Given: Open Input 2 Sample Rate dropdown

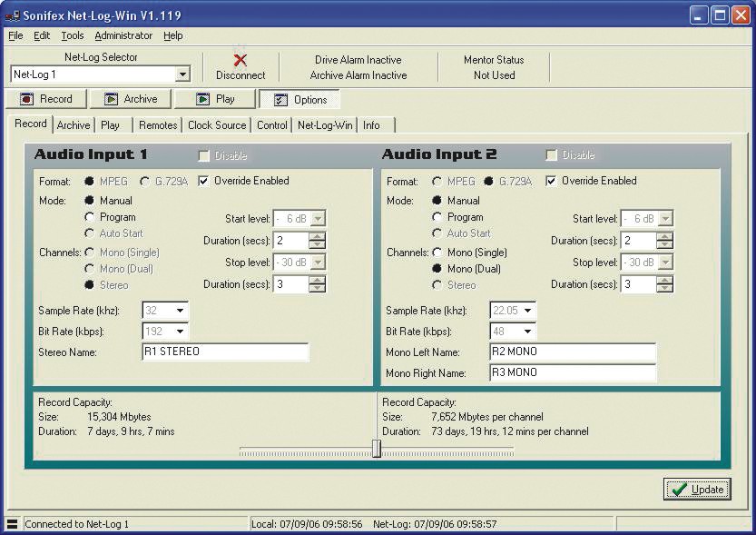Looking at the screenshot, I should (527, 311).
